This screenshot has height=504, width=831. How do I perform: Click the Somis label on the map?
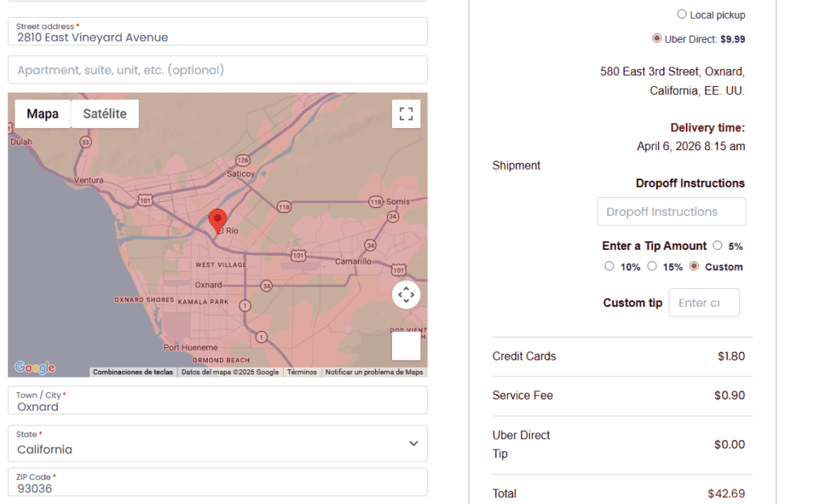[x=398, y=201]
